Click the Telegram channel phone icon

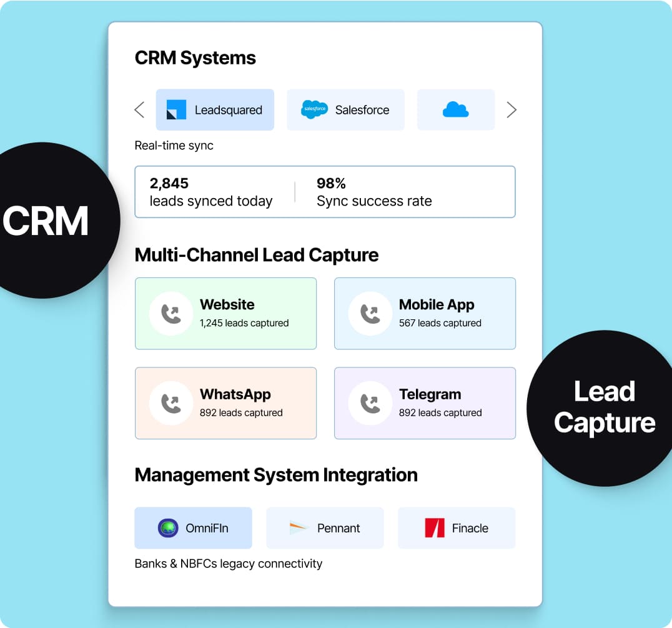point(370,403)
